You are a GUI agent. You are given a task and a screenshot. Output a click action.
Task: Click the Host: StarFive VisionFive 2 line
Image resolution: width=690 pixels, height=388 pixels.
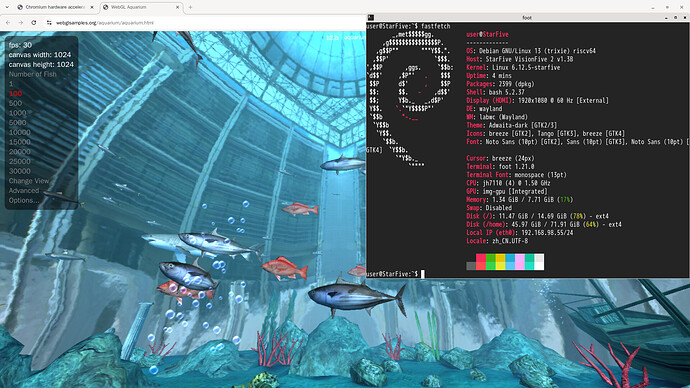(520, 59)
